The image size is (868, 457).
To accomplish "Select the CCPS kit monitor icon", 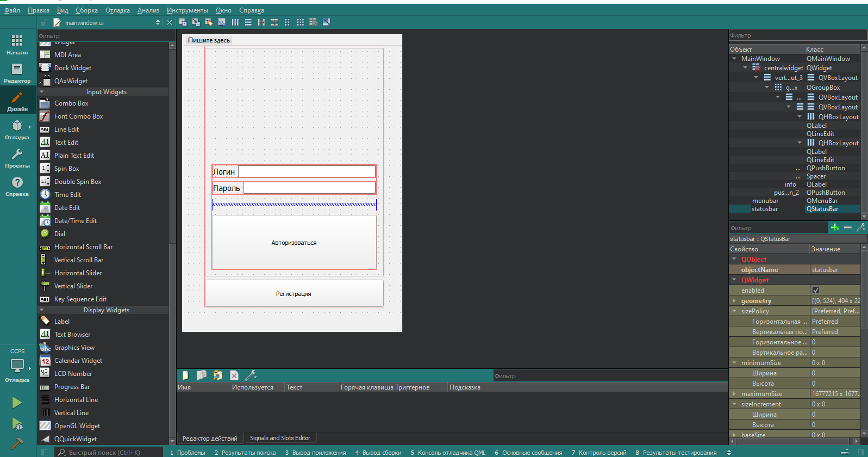I will click(x=17, y=366).
